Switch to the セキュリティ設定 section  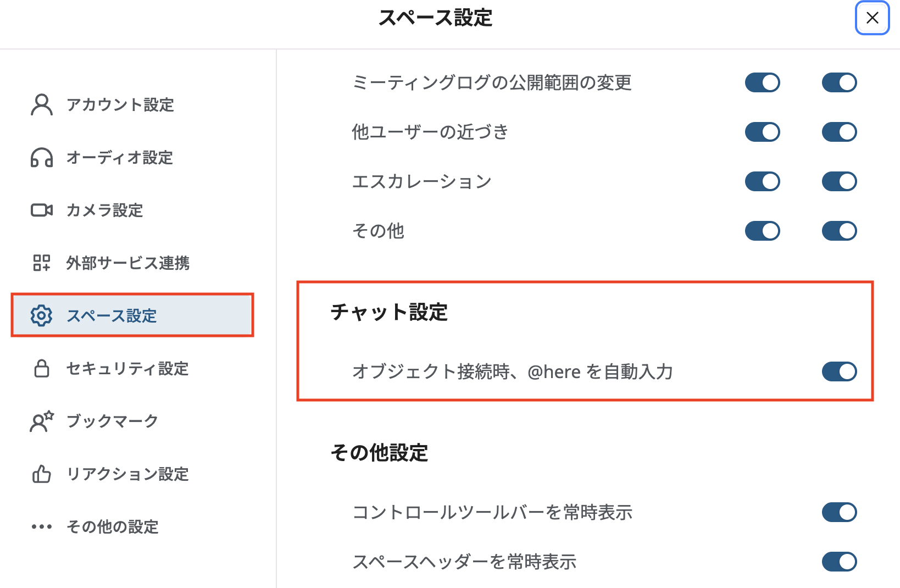coord(126,369)
